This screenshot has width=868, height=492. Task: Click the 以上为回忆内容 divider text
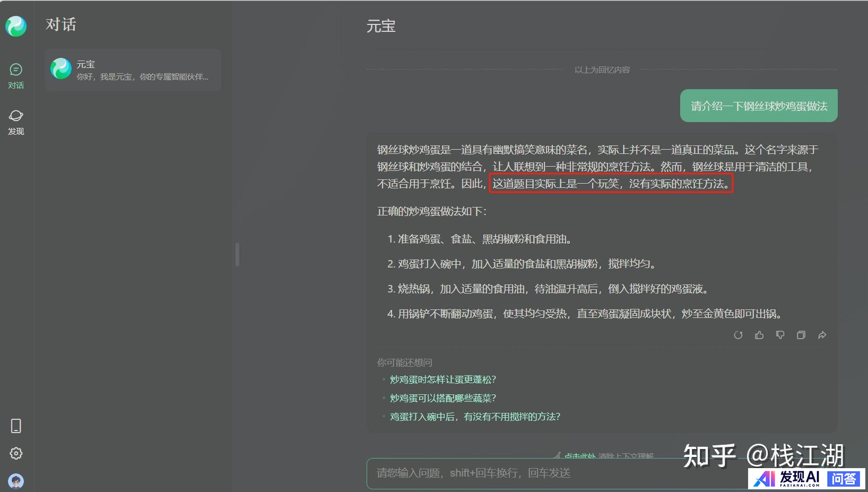[x=602, y=70]
